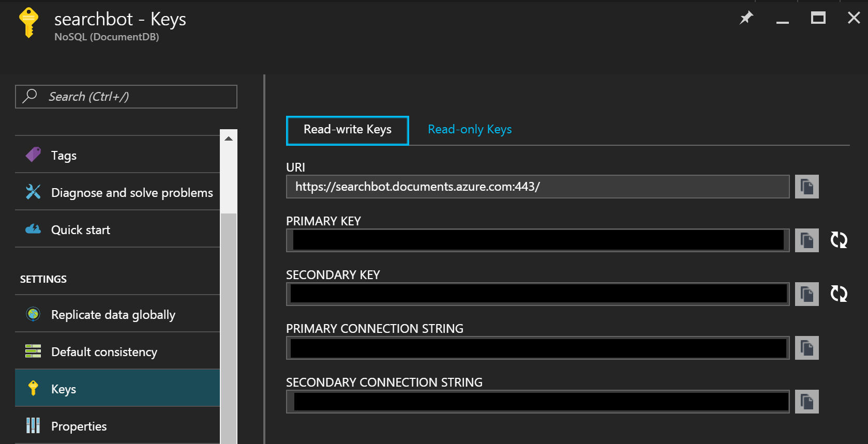This screenshot has height=444, width=868.
Task: Open Tags menu item
Action: coord(117,155)
